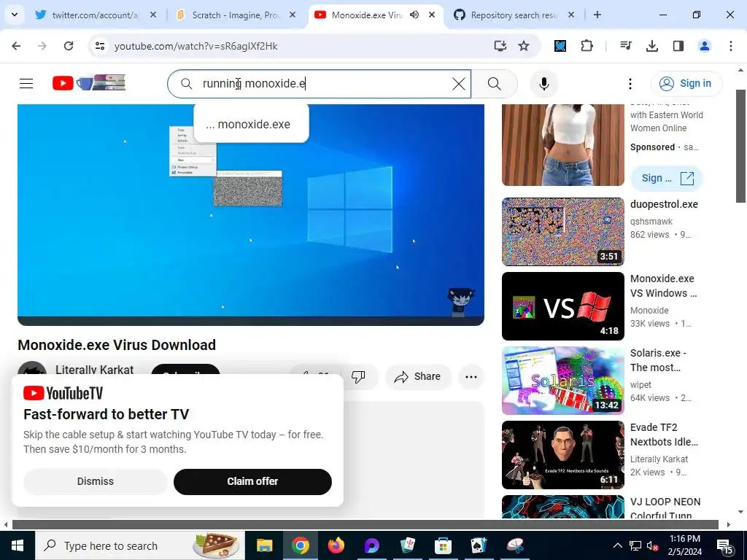Screen dimensions: 747x560
Task: Open the media controls icon
Action: tap(625, 46)
